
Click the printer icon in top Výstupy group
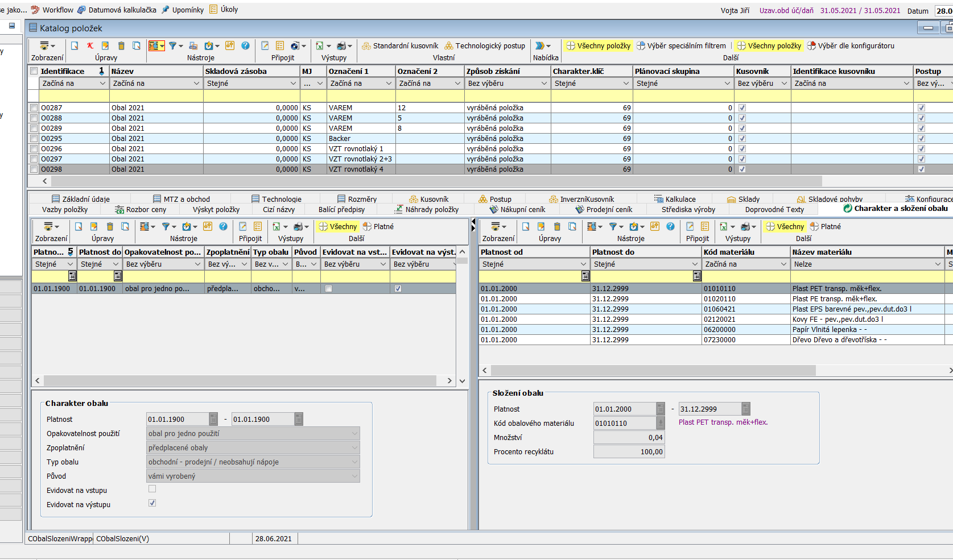341,46
